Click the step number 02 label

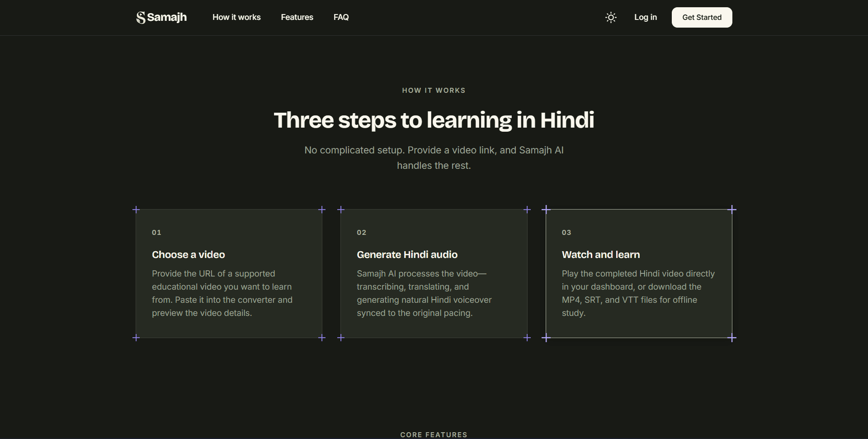361,232
